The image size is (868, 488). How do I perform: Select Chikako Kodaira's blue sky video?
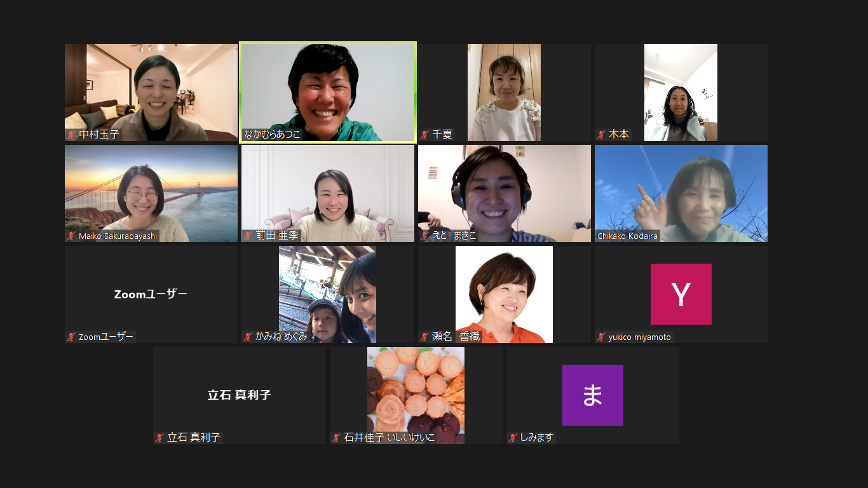[681, 193]
